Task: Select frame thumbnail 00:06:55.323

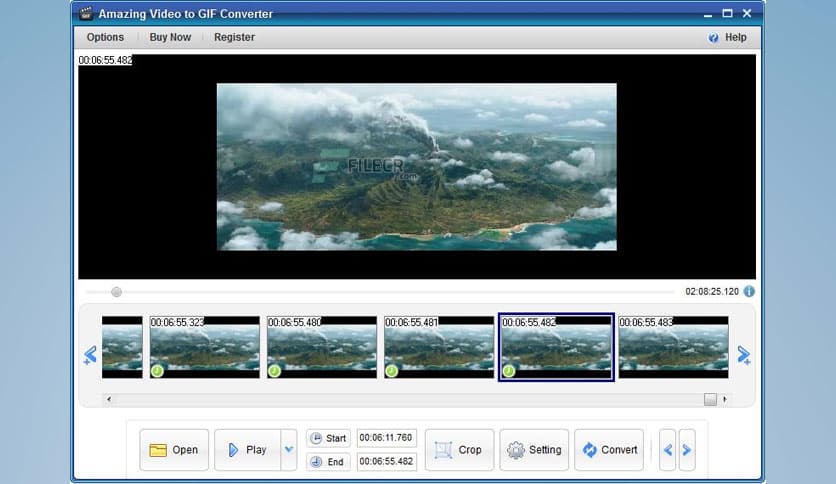Action: pos(205,347)
